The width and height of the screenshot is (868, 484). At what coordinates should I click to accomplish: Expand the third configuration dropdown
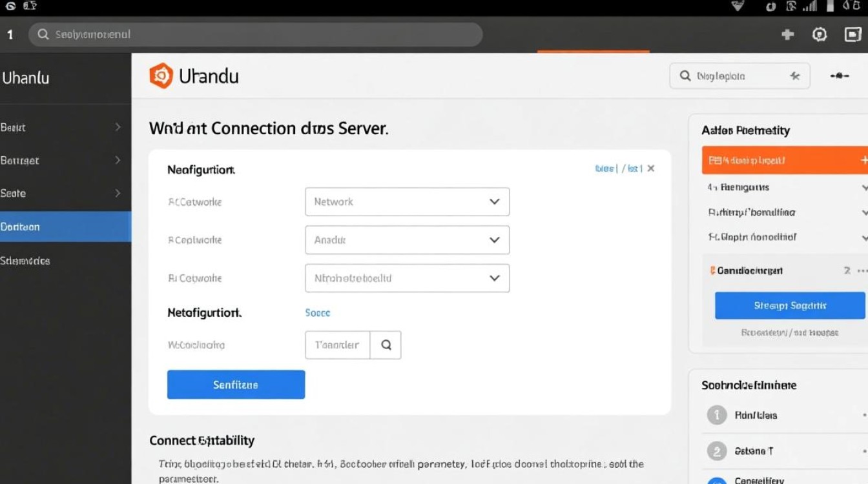407,279
